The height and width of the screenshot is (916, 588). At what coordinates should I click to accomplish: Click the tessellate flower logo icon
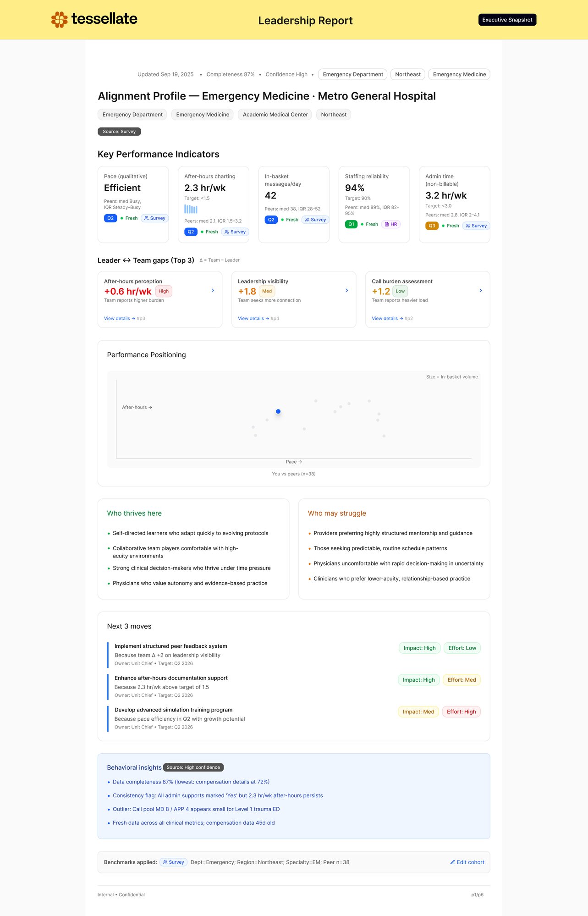[x=60, y=20]
